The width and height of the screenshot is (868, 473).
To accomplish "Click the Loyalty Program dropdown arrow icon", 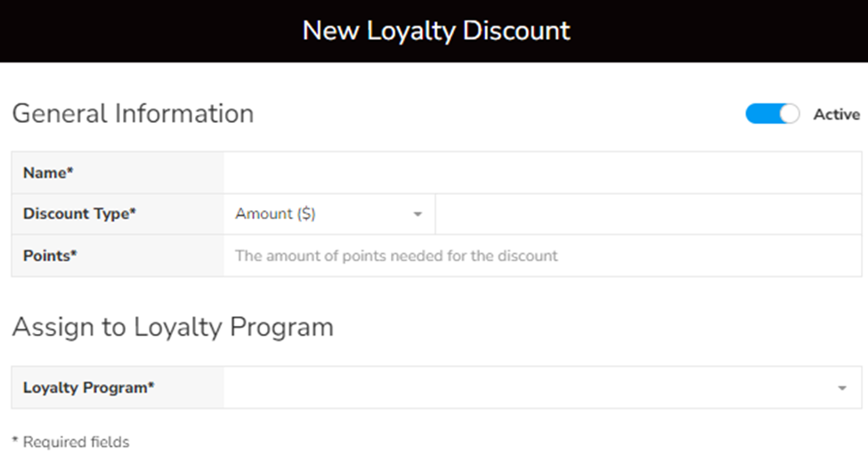I will [842, 388].
